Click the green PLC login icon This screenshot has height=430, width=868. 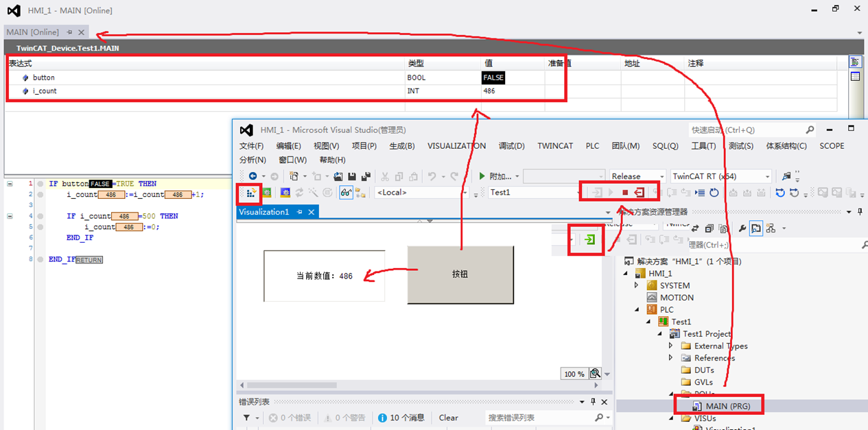point(589,239)
